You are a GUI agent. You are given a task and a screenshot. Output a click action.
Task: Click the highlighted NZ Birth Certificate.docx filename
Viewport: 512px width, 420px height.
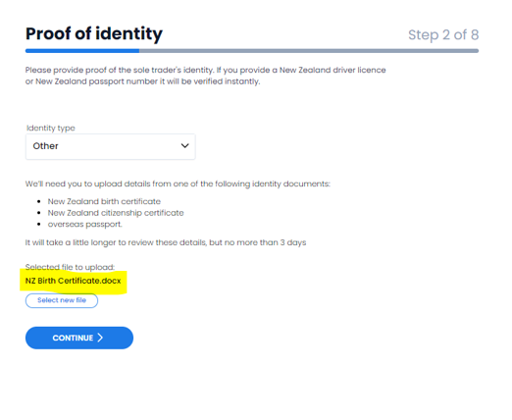(x=74, y=281)
